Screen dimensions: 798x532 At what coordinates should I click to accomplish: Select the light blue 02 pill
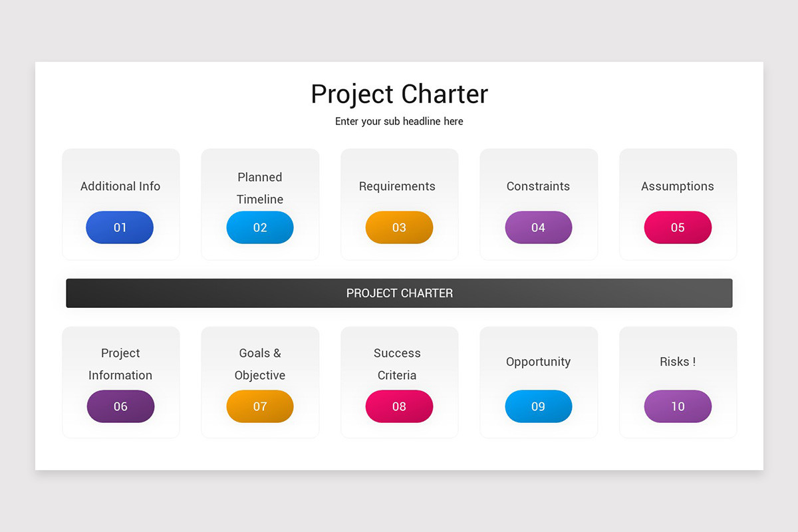260,227
